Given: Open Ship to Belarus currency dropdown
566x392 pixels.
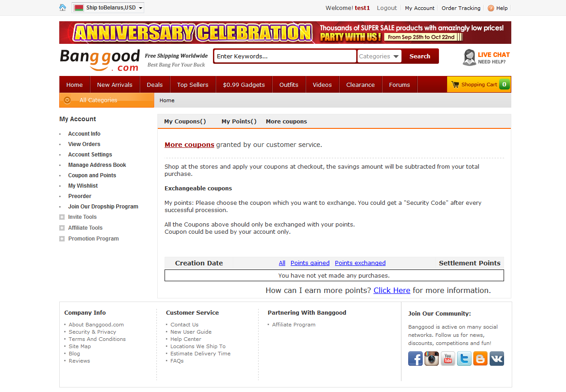Looking at the screenshot, I should pos(108,8).
